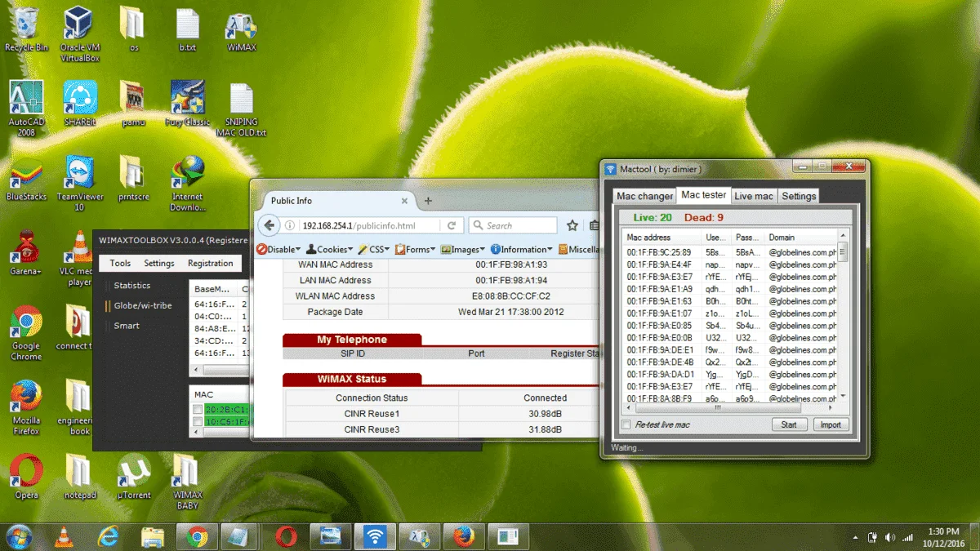The height and width of the screenshot is (551, 980).
Task: Click the Start button in Mactool
Action: [x=789, y=424]
